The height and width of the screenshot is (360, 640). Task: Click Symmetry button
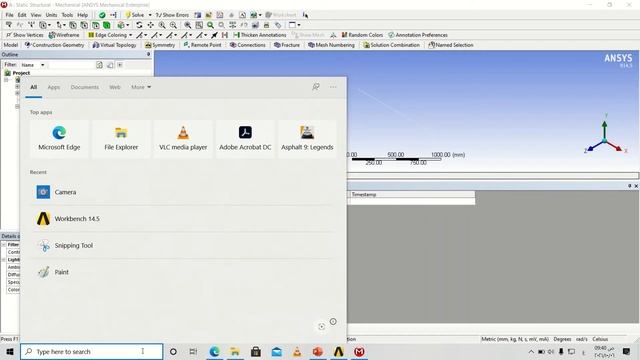160,45
